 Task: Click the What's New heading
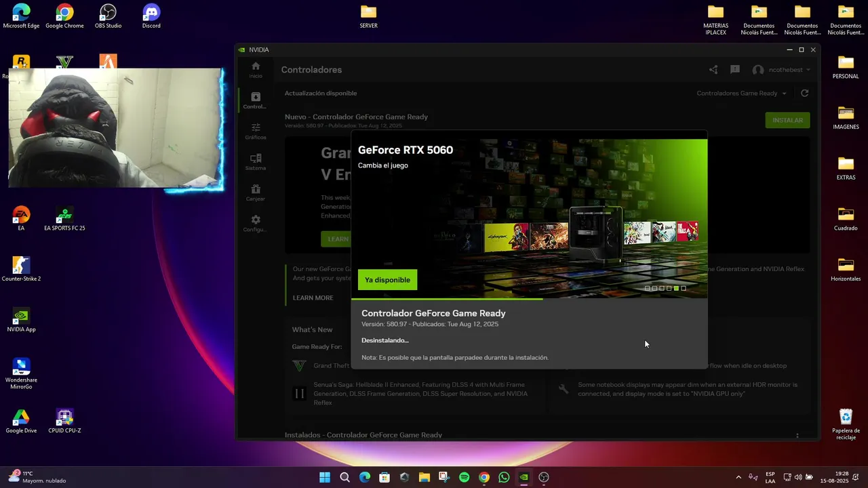(312, 330)
